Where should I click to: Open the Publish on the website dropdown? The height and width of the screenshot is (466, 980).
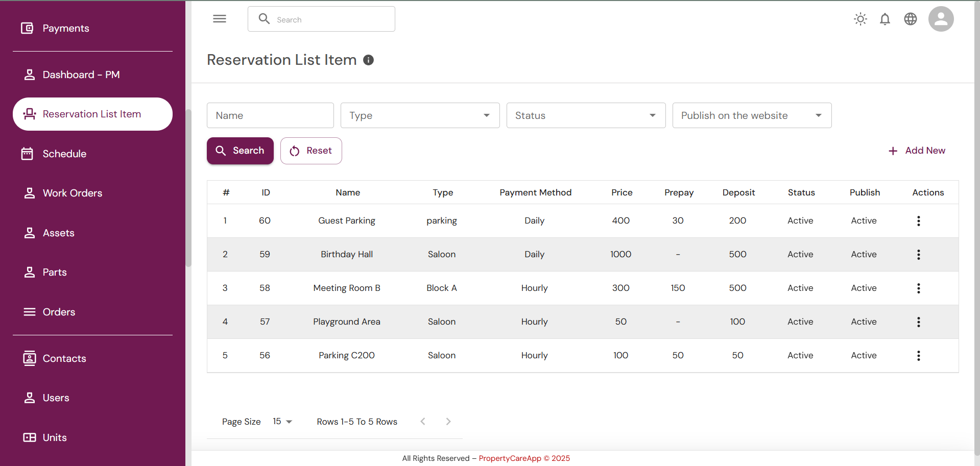(752, 115)
